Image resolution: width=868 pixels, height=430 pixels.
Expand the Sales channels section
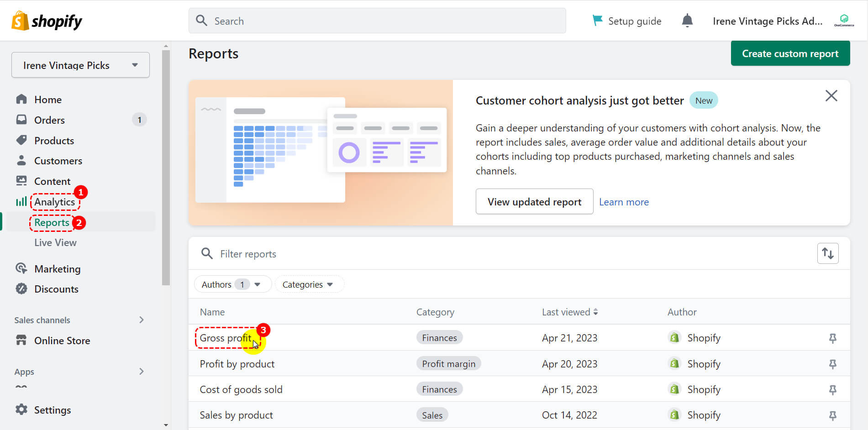click(142, 320)
